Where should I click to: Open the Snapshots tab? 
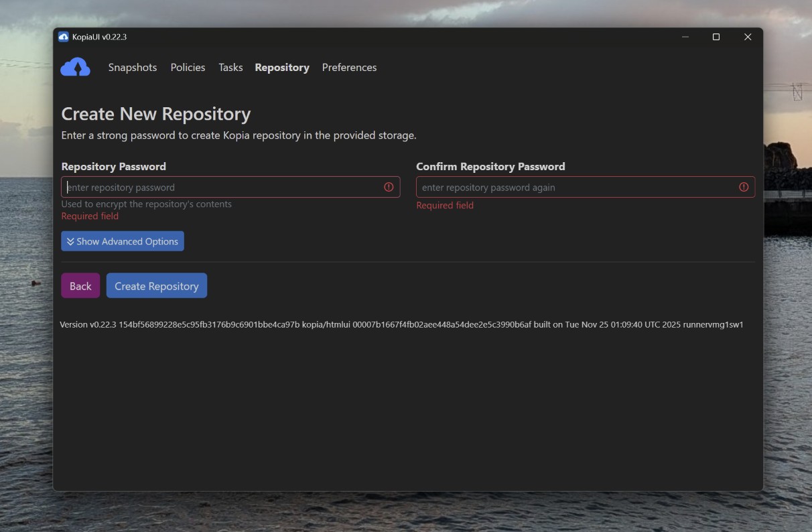pyautogui.click(x=133, y=67)
